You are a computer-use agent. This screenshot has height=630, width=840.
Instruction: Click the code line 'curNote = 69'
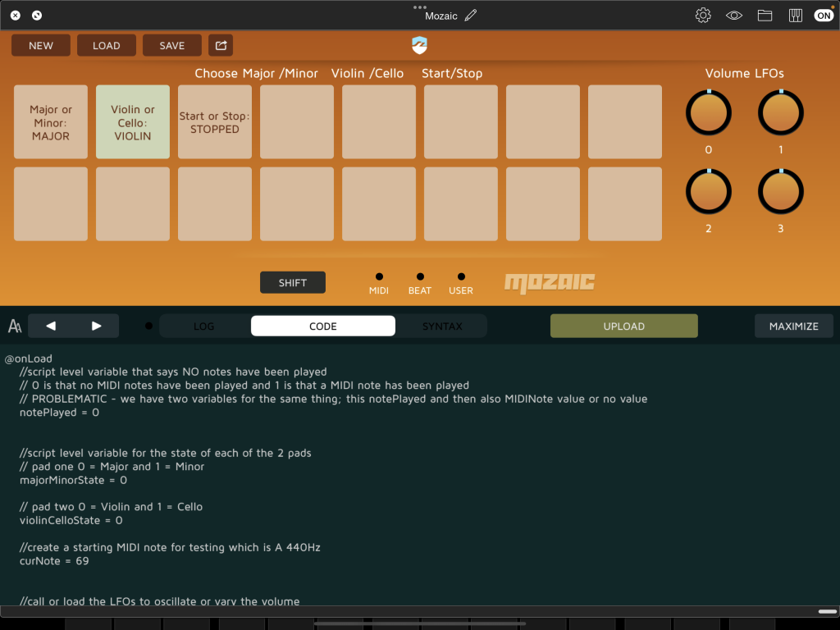(54, 561)
